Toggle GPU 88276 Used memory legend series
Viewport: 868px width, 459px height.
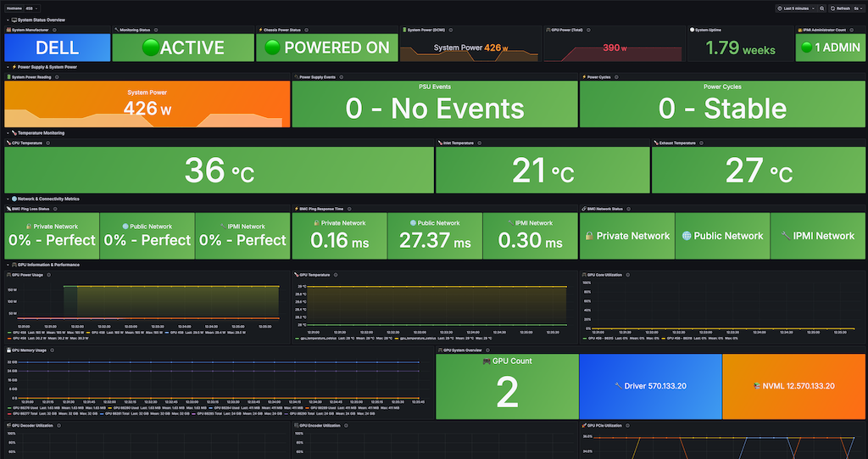point(25,408)
